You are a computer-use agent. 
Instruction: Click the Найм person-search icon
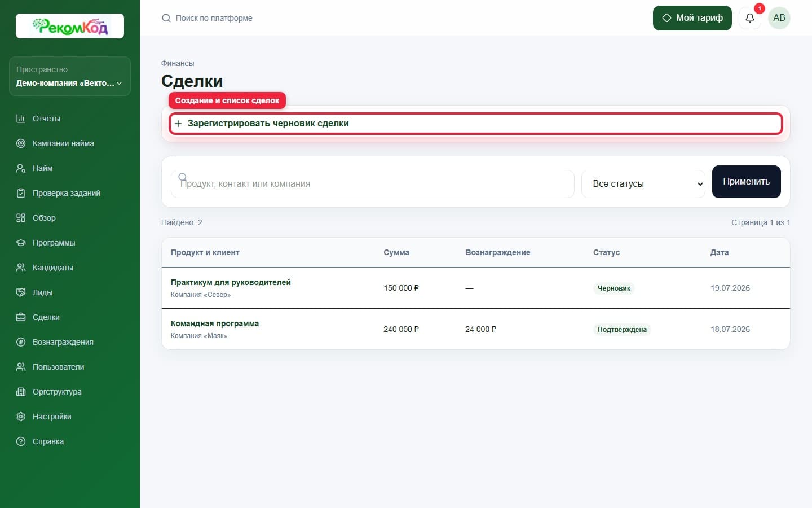point(21,168)
